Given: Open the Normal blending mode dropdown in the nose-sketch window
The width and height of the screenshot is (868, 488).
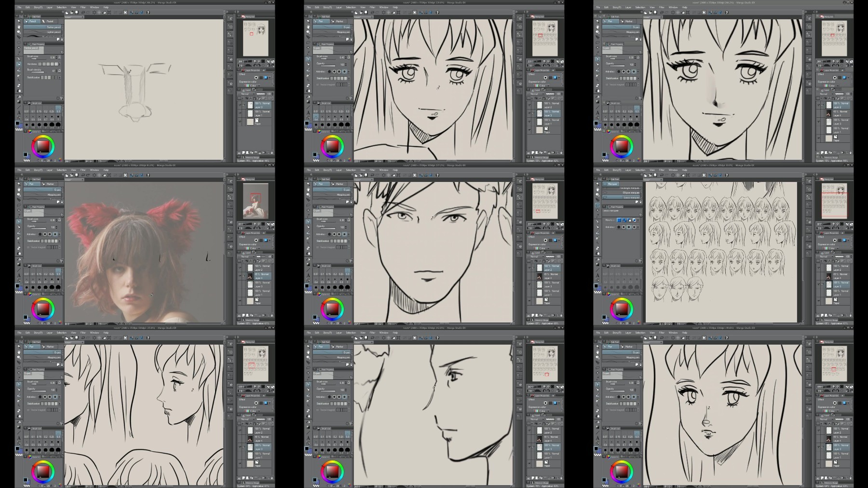Looking at the screenshot, I should pos(246,94).
